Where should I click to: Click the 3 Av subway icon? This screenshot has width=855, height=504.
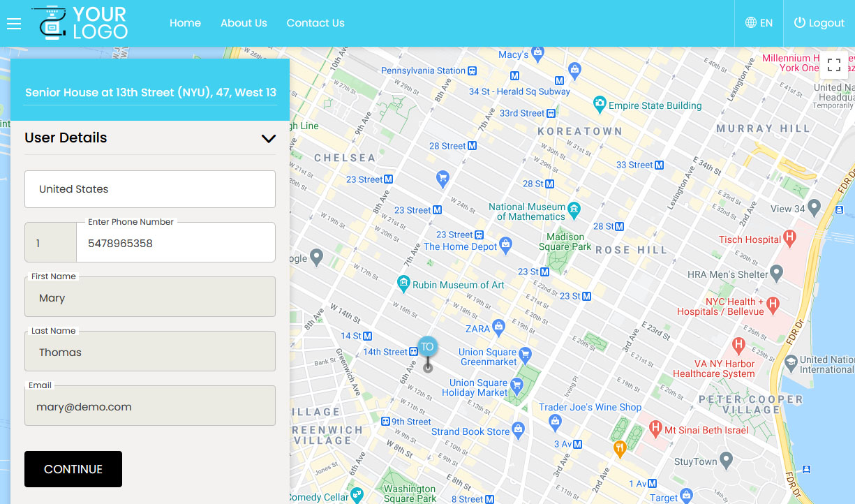click(579, 444)
